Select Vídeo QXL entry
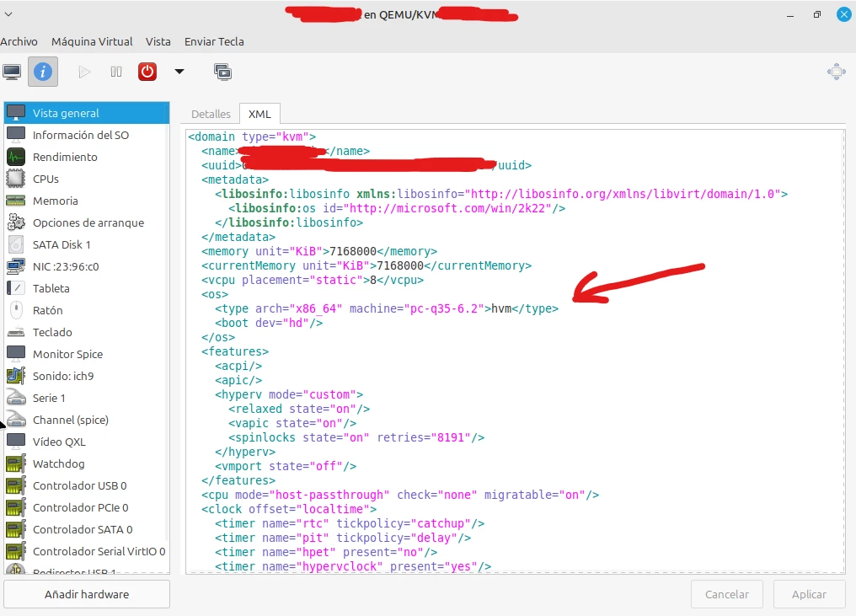 [x=87, y=442]
